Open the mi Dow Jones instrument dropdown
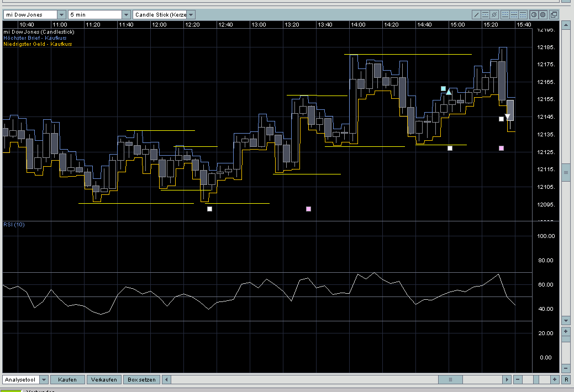Screen dimensions: 574x392 [61, 14]
